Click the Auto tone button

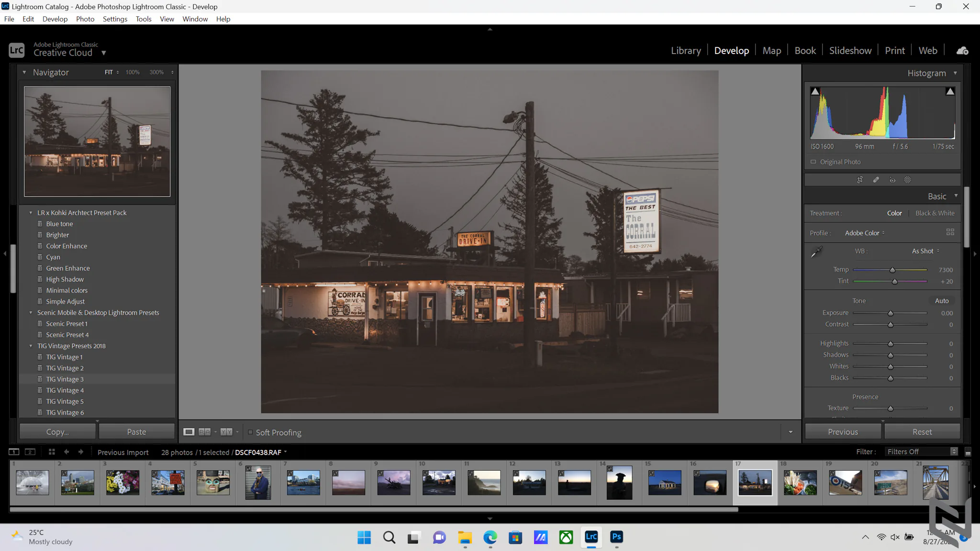pyautogui.click(x=942, y=301)
